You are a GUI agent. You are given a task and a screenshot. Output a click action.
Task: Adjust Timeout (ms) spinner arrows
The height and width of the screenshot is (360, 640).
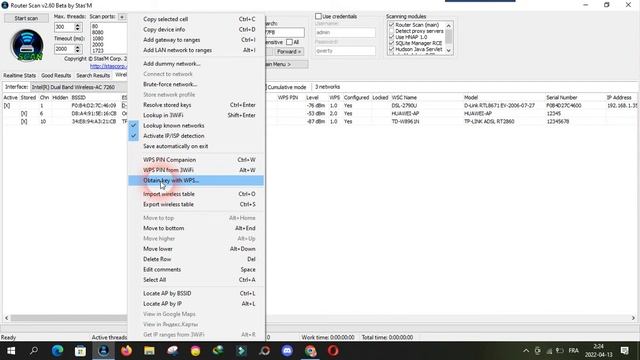(78, 49)
